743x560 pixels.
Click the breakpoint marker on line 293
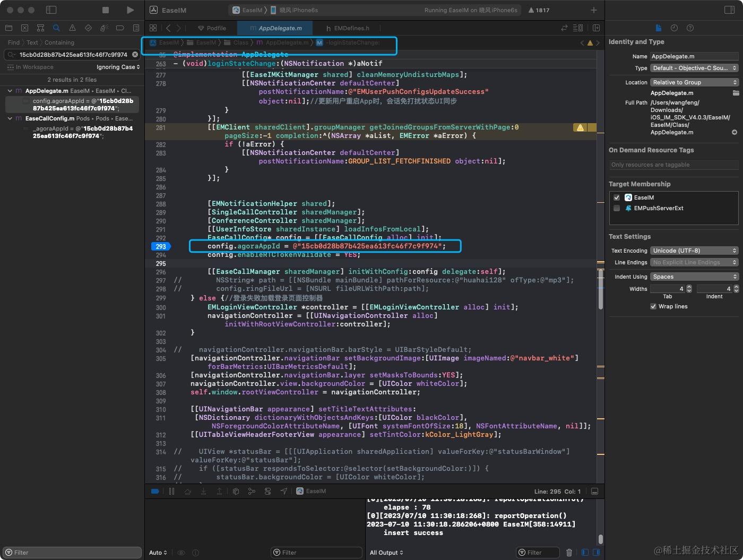(161, 246)
